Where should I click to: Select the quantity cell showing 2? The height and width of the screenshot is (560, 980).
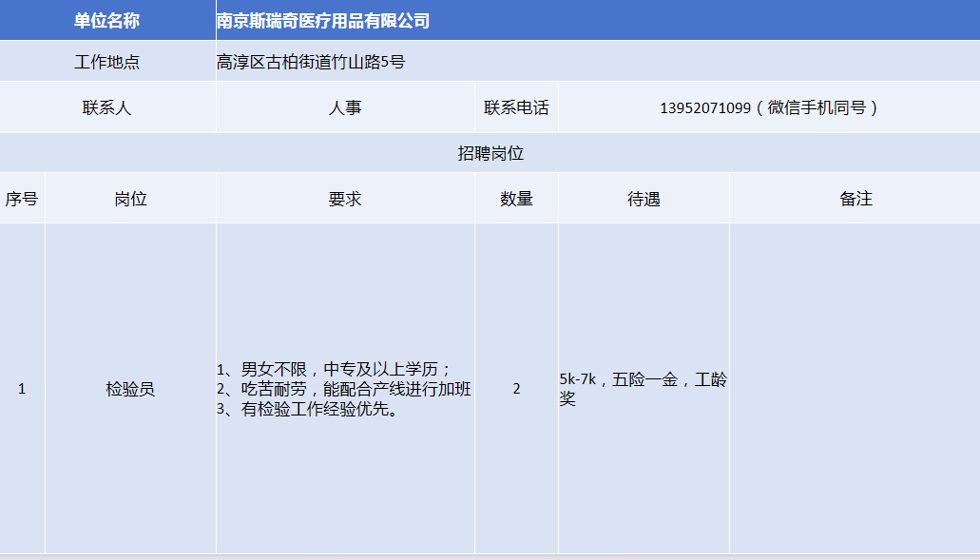pyautogui.click(x=516, y=389)
